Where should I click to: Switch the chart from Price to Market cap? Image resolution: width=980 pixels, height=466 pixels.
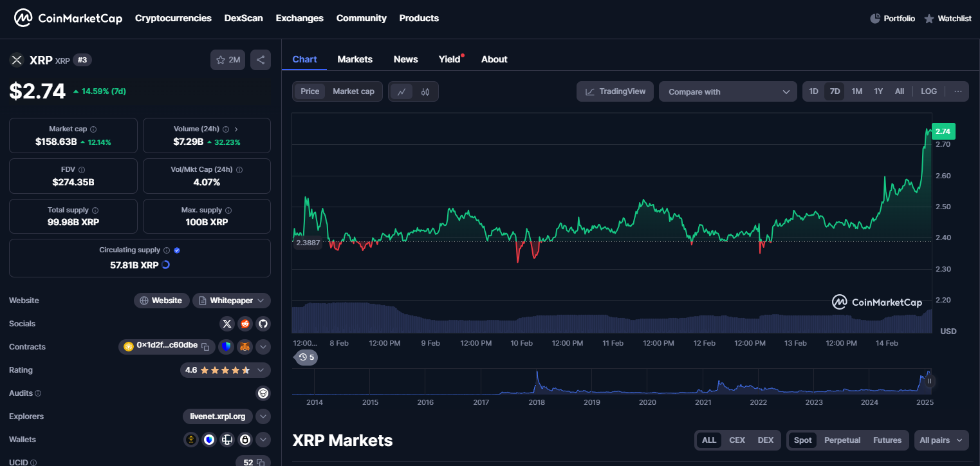point(353,91)
